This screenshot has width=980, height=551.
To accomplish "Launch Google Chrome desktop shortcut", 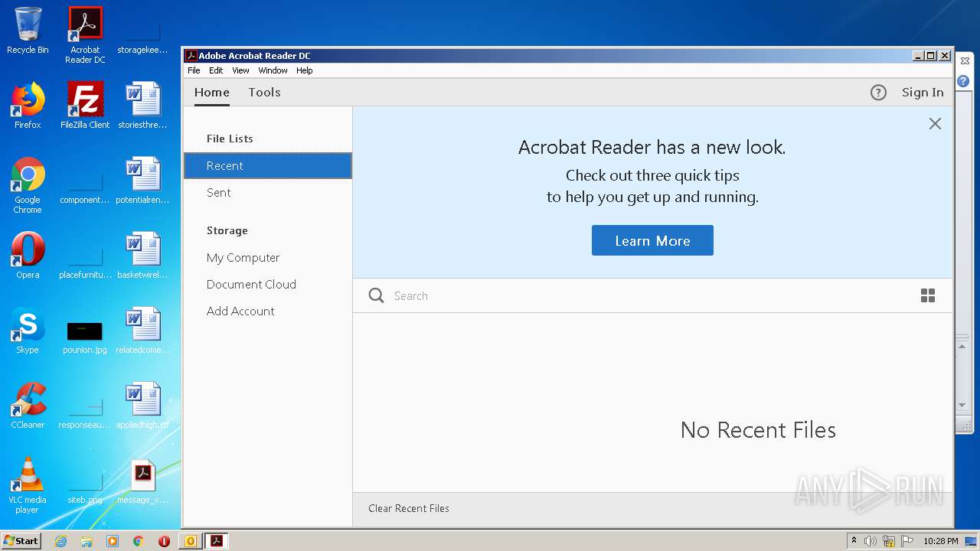I will pyautogui.click(x=28, y=185).
